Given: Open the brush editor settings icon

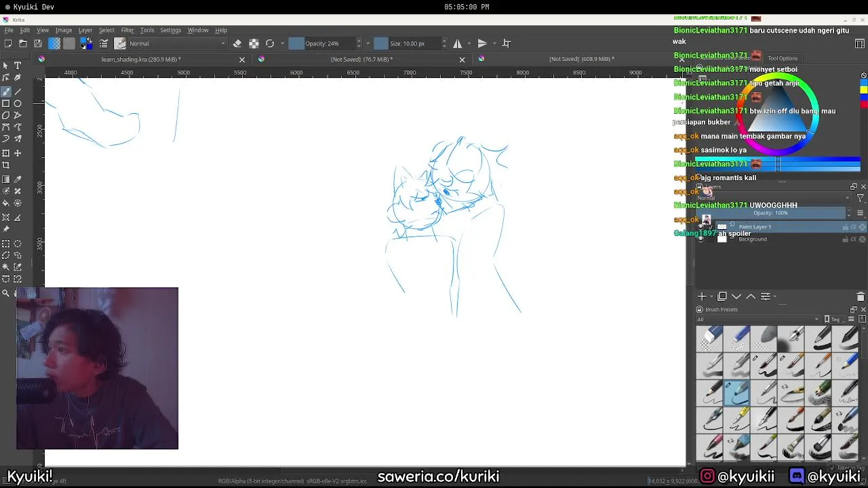Looking at the screenshot, I should (104, 43).
